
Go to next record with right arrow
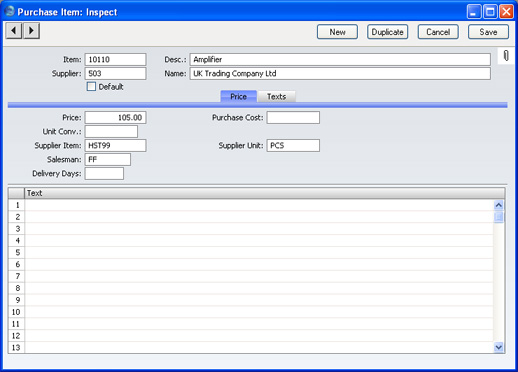point(31,31)
